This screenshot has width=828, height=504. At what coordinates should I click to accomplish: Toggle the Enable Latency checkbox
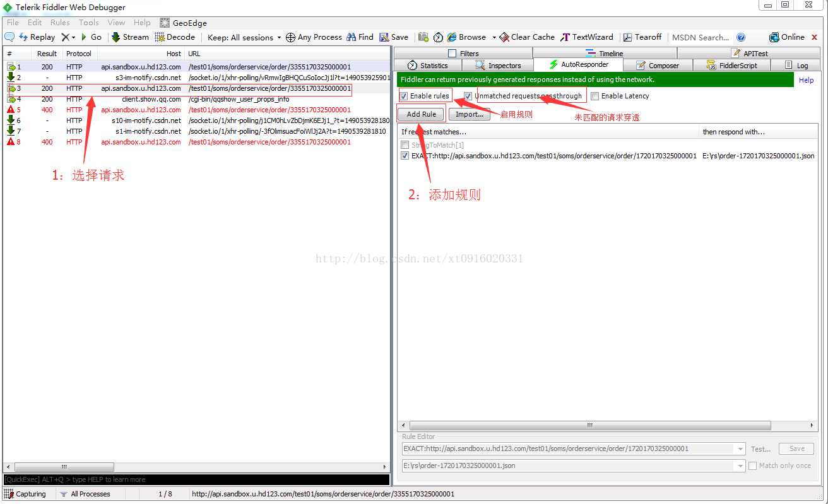[x=595, y=96]
